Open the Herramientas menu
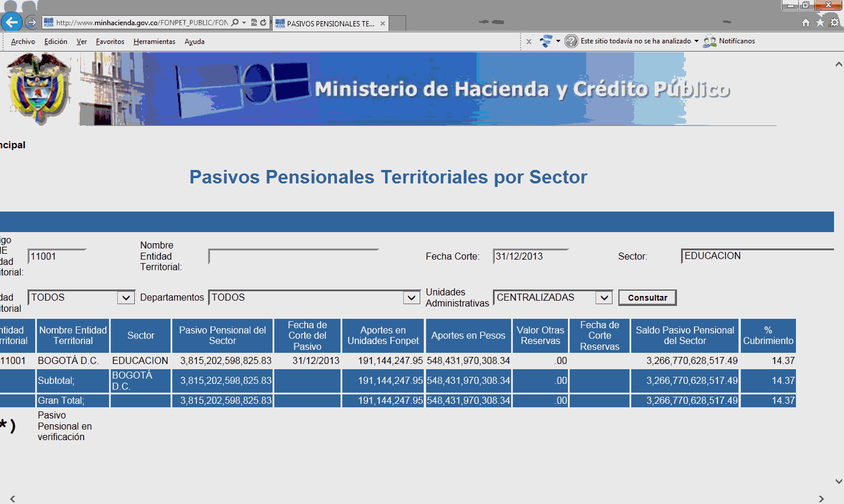 (x=154, y=42)
